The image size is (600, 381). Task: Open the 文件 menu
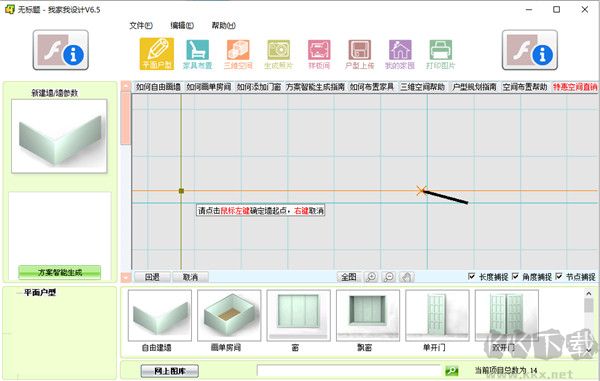click(141, 26)
